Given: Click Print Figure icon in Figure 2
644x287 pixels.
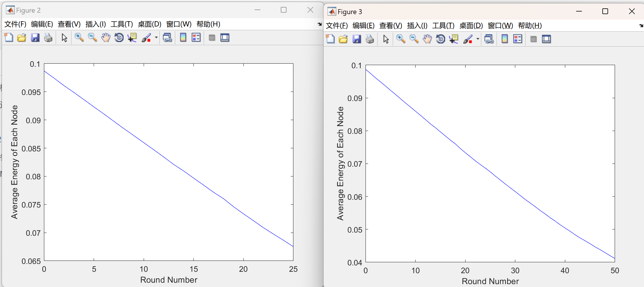Looking at the screenshot, I should [x=48, y=37].
